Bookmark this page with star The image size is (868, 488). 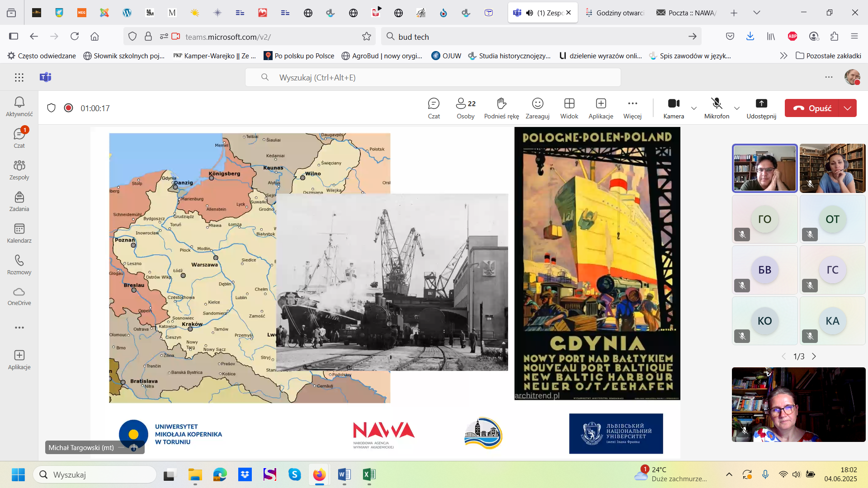click(366, 36)
